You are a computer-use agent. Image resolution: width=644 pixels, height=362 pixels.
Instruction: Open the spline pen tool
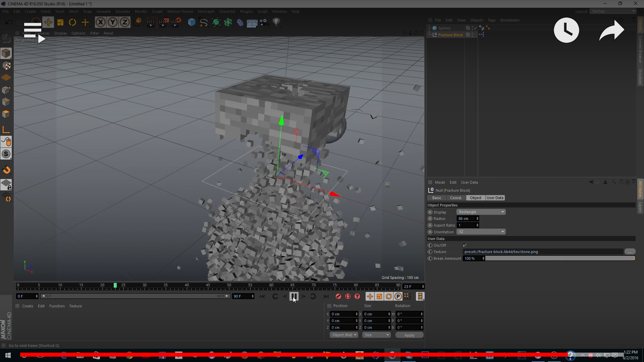204,22
